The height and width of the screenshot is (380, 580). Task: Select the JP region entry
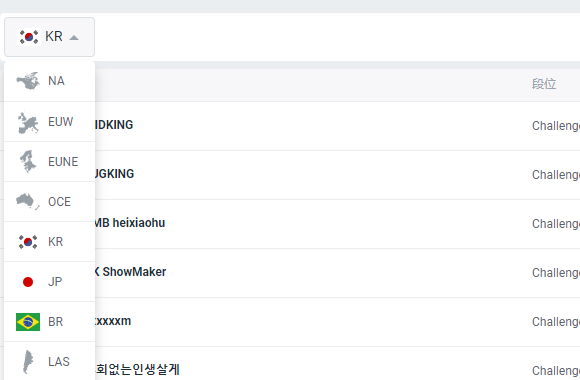50,282
